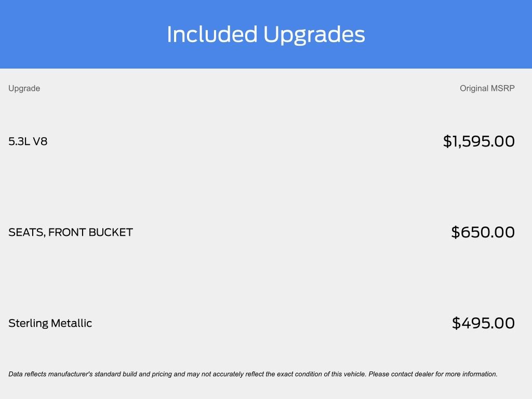The height and width of the screenshot is (399, 532).
Task: Click the "V8" text in the first row
Action: click(x=40, y=141)
